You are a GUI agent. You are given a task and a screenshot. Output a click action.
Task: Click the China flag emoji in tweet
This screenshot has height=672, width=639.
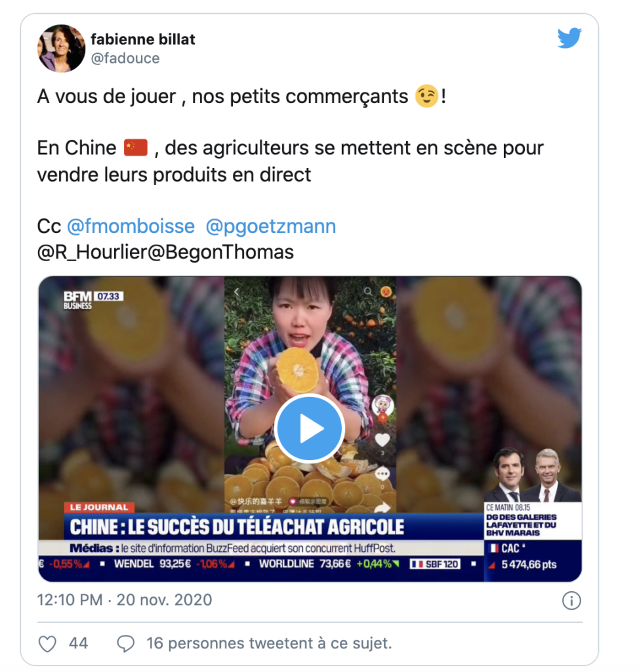coord(136,148)
